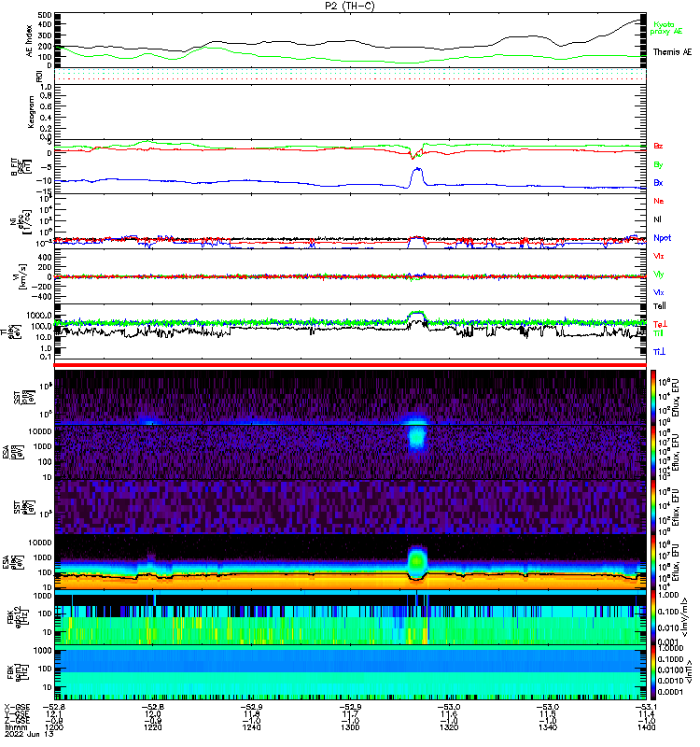Select the blue Ti⊥ legend label

click(659, 352)
